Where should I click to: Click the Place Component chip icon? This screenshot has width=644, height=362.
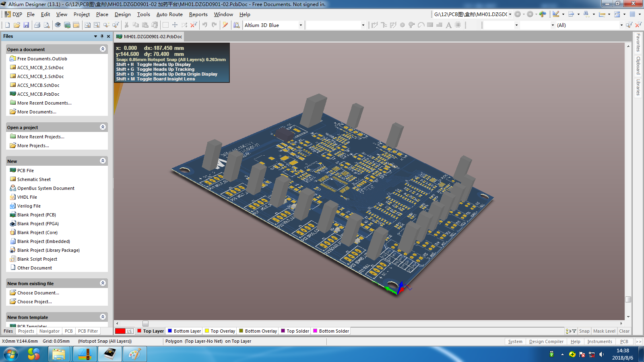458,25
